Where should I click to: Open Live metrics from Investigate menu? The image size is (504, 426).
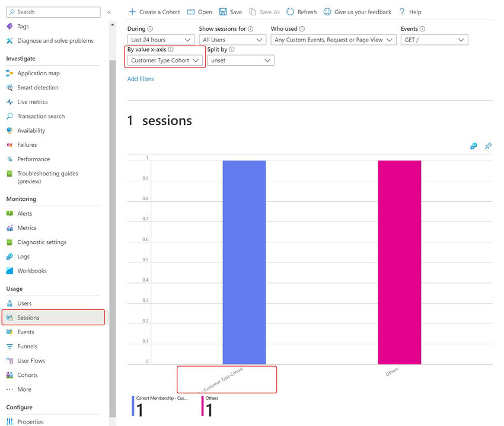click(33, 102)
